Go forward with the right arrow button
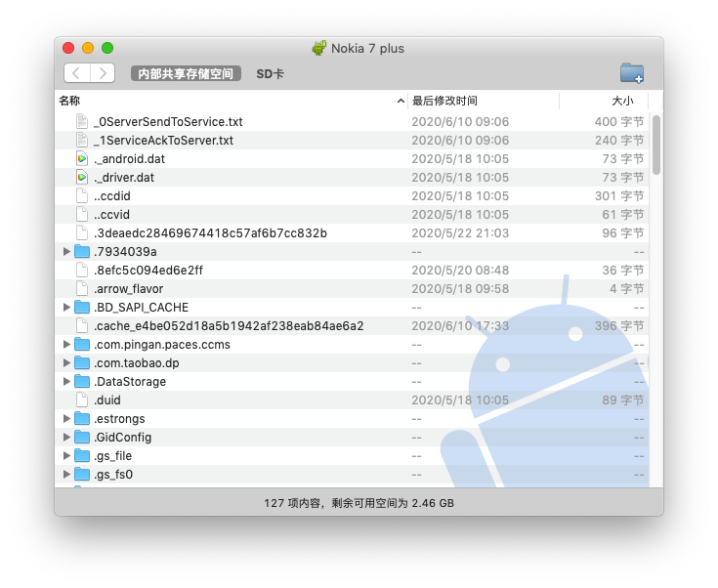Screen dimensions: 718x588 coord(103,73)
